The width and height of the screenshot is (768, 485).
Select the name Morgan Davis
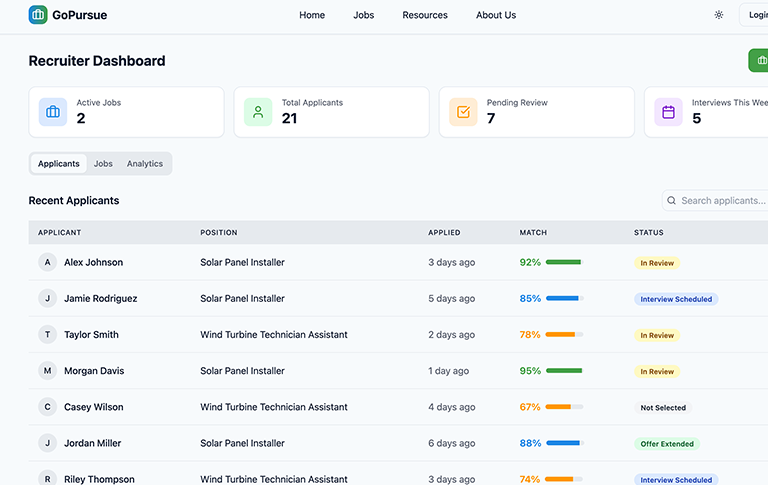coord(94,371)
